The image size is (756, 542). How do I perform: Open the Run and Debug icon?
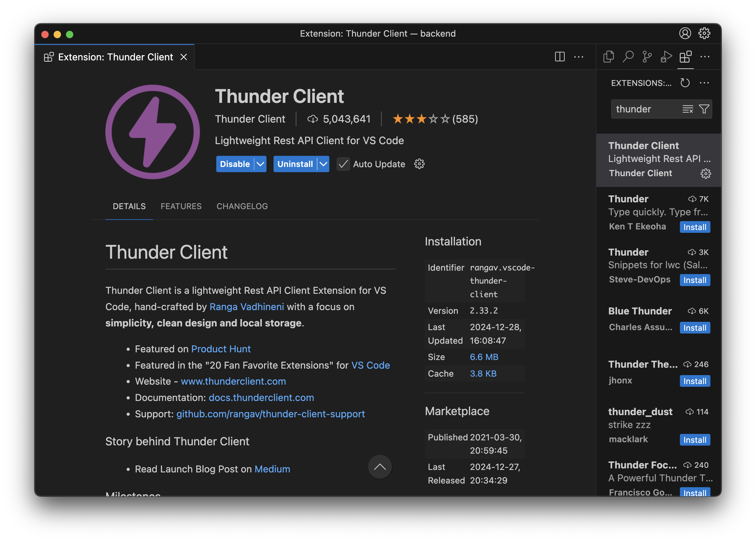click(666, 57)
